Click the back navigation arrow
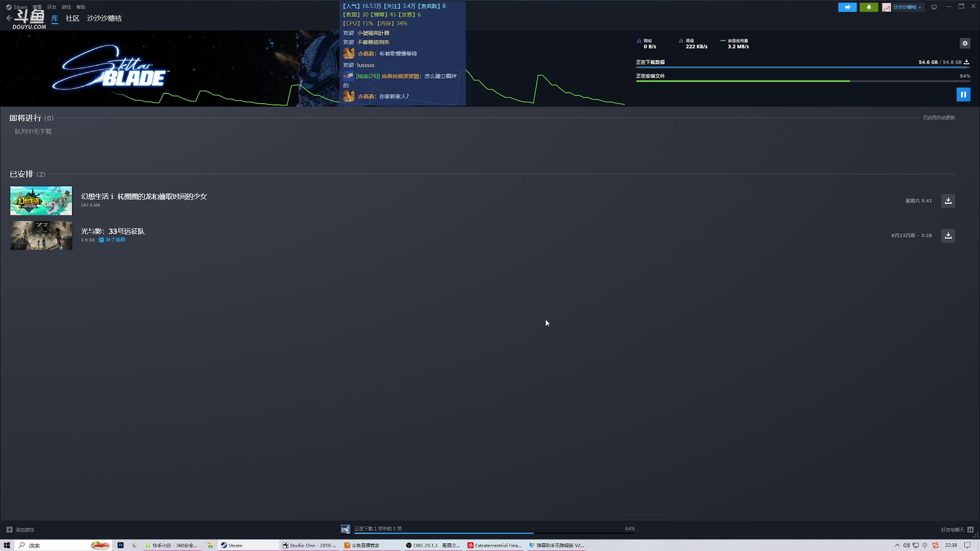The height and width of the screenshot is (551, 980). click(x=9, y=18)
